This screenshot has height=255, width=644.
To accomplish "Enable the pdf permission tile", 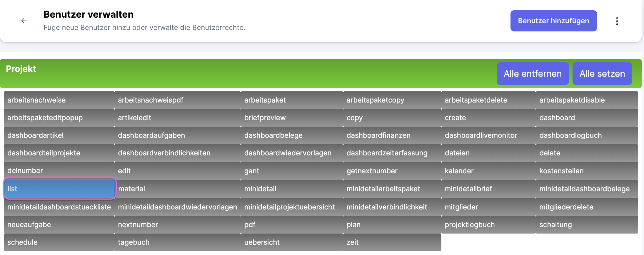I will (291, 225).
